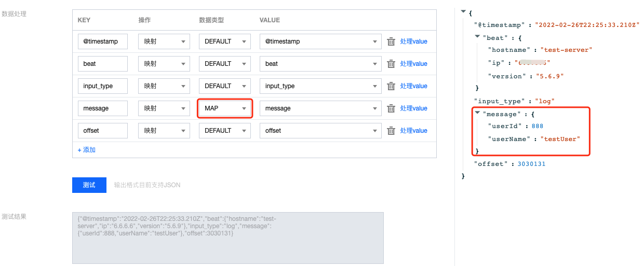This screenshot has width=644, height=266.
Task: Click the offset KEY input field
Action: (102, 131)
